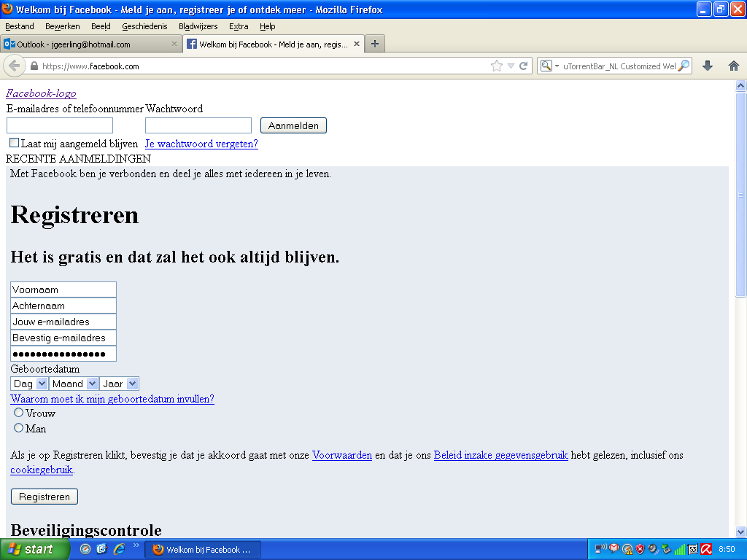Image resolution: width=747 pixels, height=560 pixels.
Task: Open the Dag dropdown
Action: tap(28, 384)
